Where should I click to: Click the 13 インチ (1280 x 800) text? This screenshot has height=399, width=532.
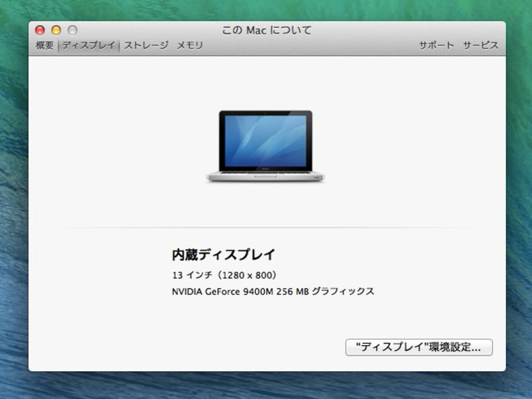(225, 275)
